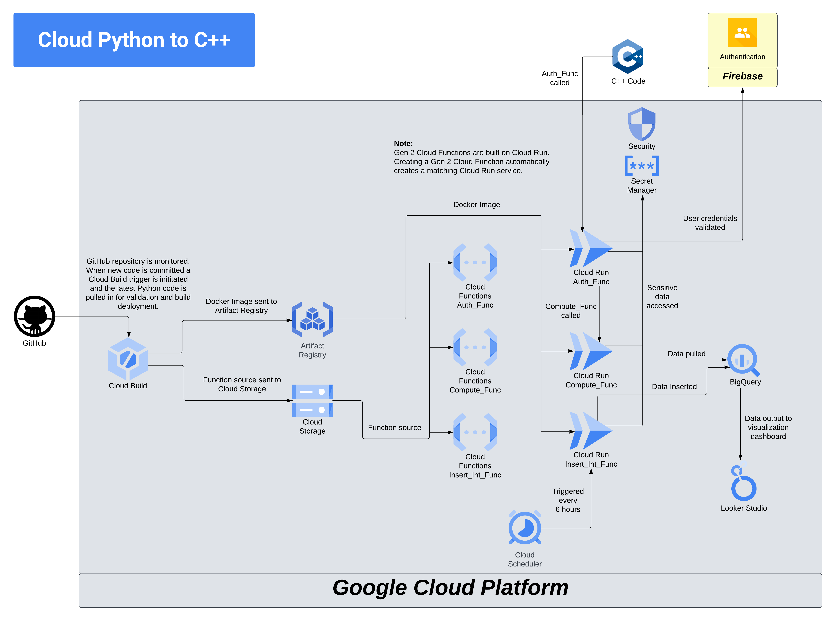The image size is (840, 624).
Task: Click the Cloud Python to C++ title banner
Action: tap(134, 40)
